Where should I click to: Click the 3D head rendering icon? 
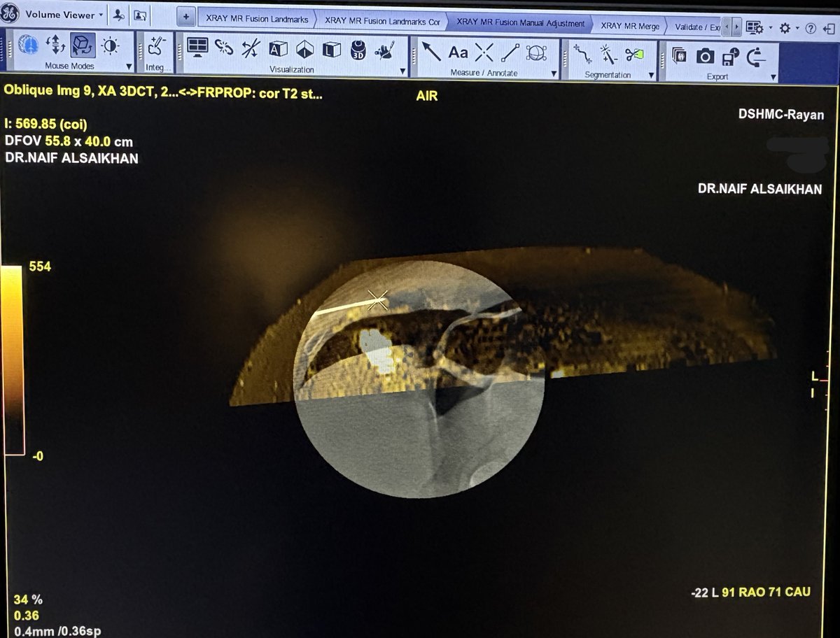coord(358,51)
